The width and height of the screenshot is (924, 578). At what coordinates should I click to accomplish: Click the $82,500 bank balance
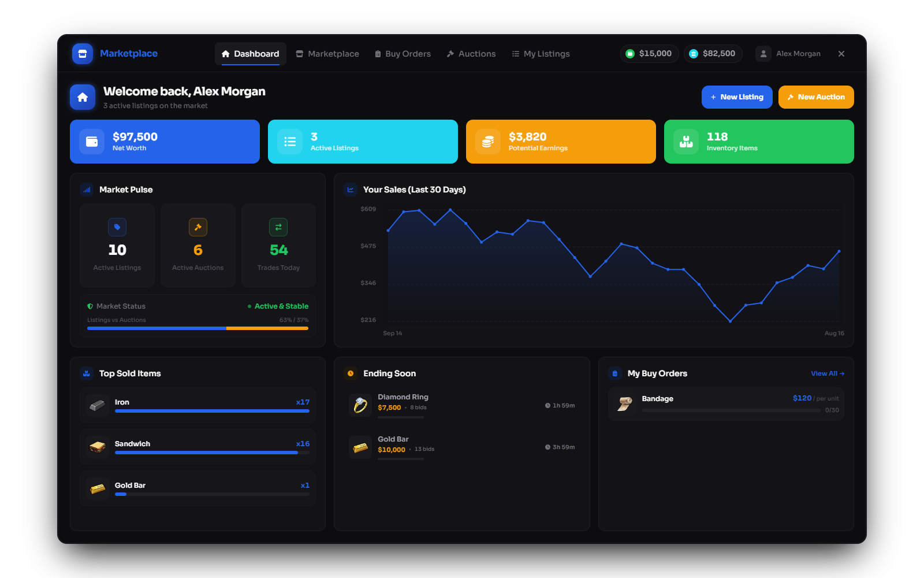pyautogui.click(x=713, y=54)
